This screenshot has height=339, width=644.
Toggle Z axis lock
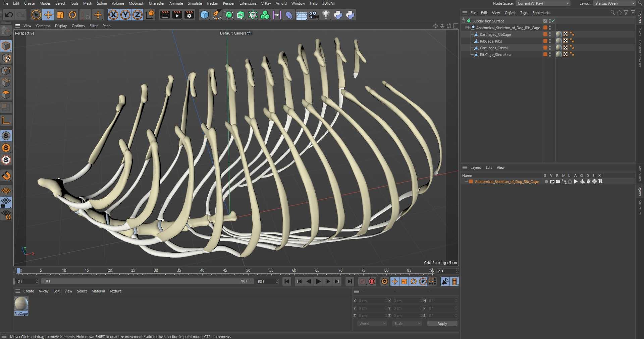point(138,15)
